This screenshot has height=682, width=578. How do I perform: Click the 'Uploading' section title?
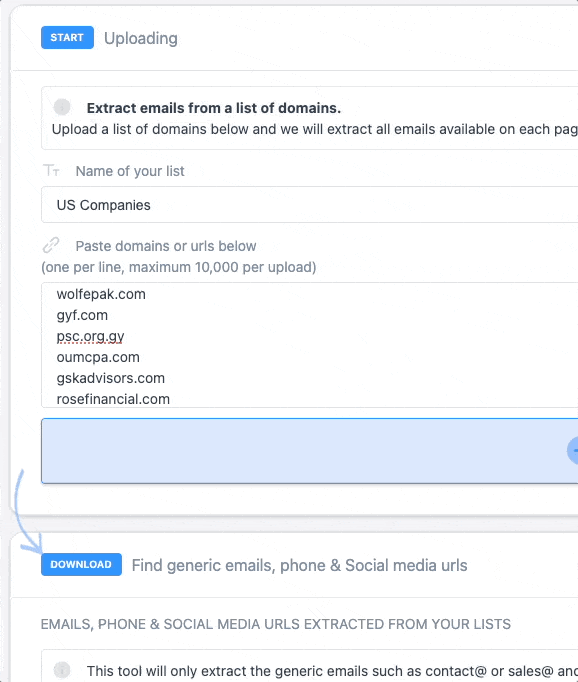141,38
